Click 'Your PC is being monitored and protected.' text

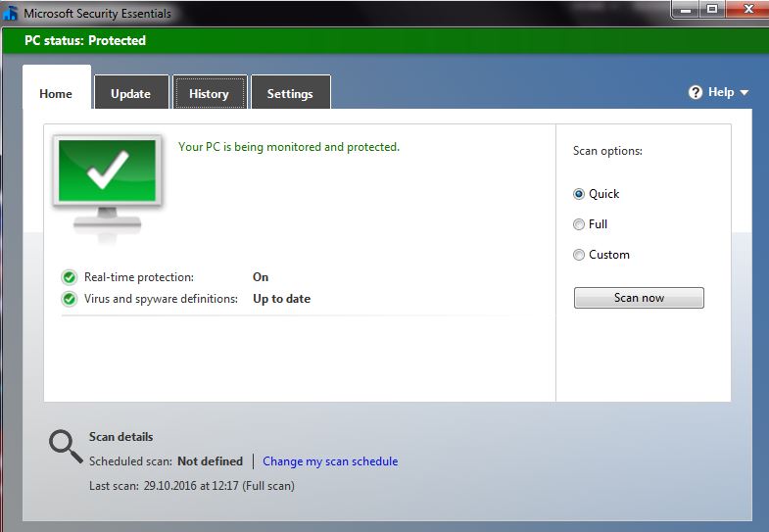pyautogui.click(x=289, y=147)
